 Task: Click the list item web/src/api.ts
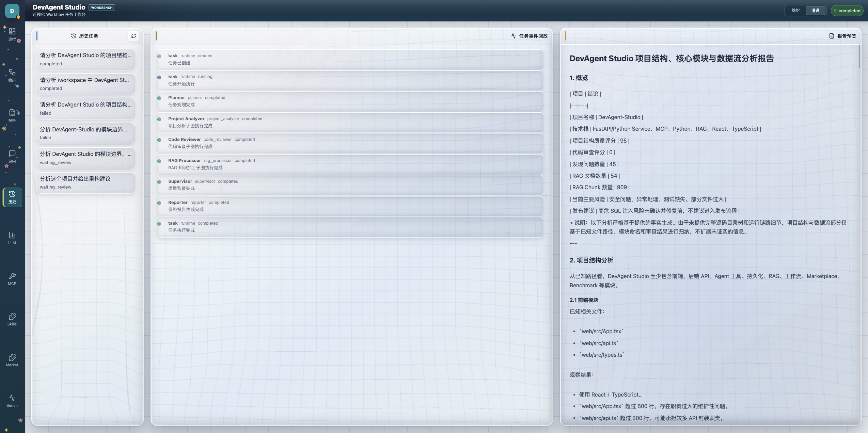coord(599,343)
